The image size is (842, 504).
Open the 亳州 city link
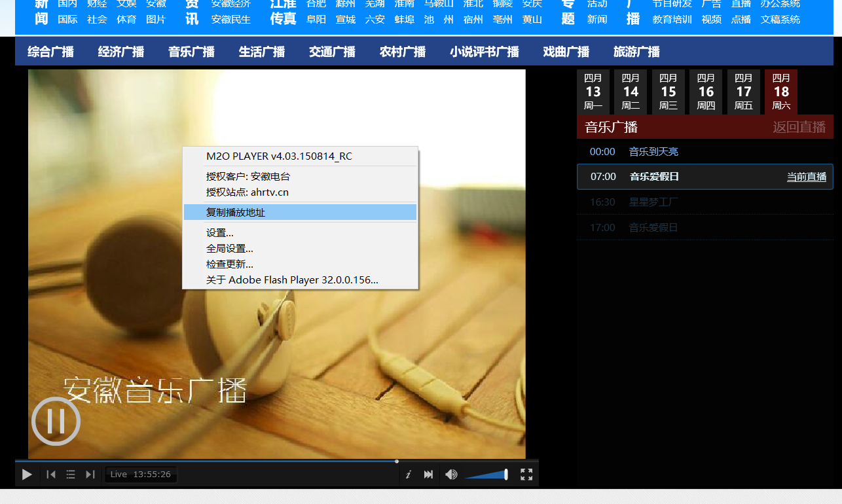(x=502, y=20)
